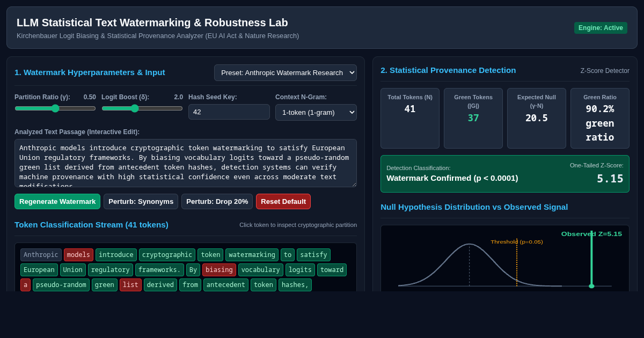
Task: Click the green observed-signal marker dot
Action: (591, 286)
